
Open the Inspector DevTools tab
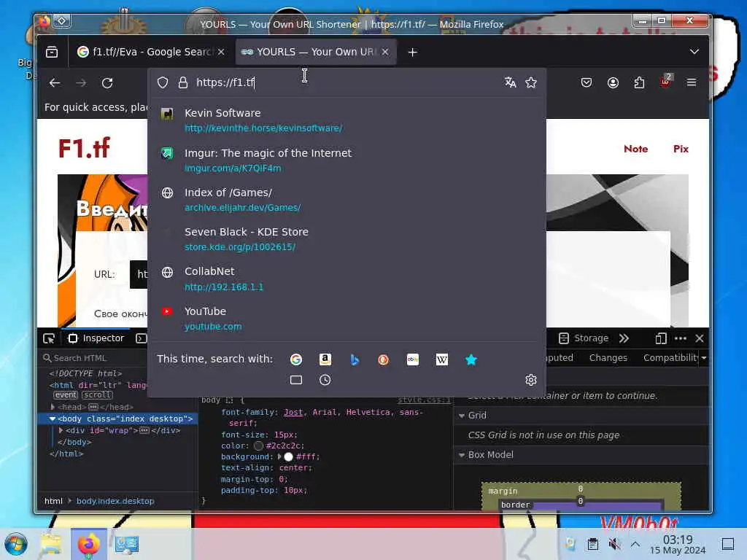click(x=96, y=338)
